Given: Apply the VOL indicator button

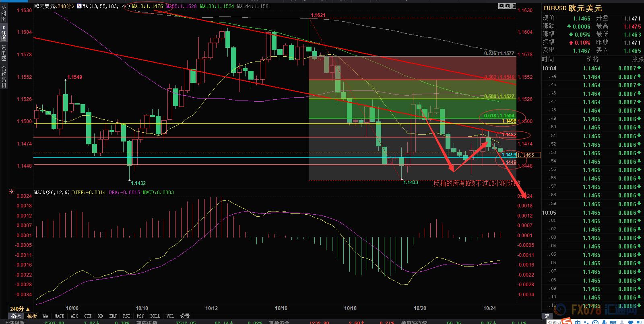Looking at the screenshot, I should [170, 316].
